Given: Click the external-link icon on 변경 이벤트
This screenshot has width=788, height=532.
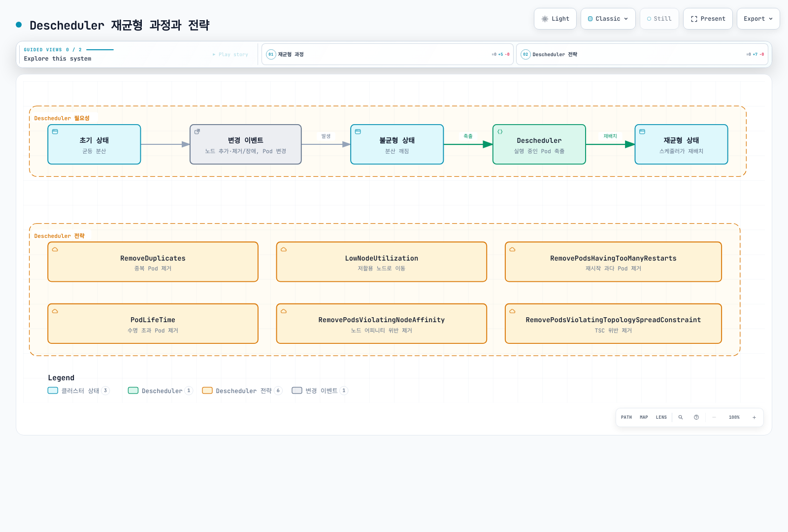Looking at the screenshot, I should click(x=197, y=132).
